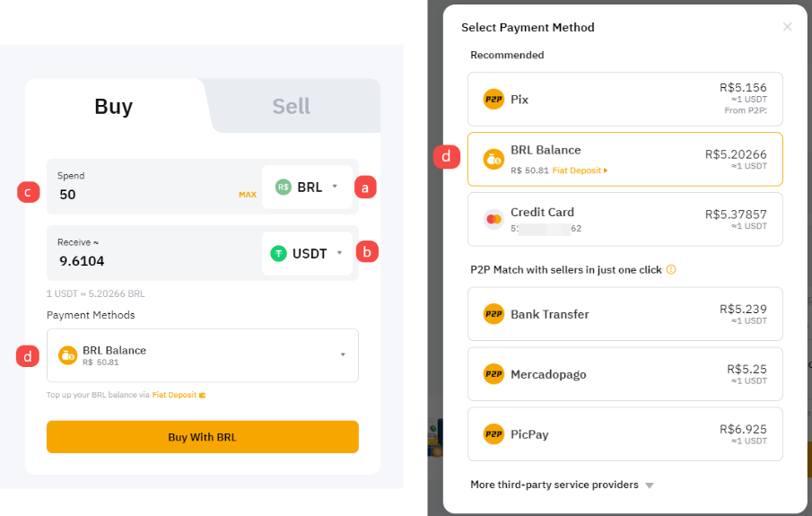Switch to the Sell tab
Viewport: 812px width, 516px height.
pos(291,106)
